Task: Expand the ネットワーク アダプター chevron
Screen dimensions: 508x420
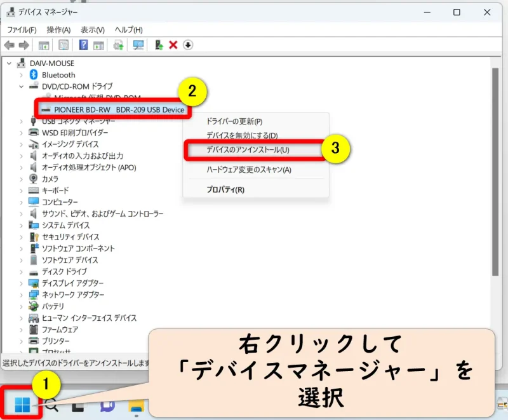Action: point(22,295)
